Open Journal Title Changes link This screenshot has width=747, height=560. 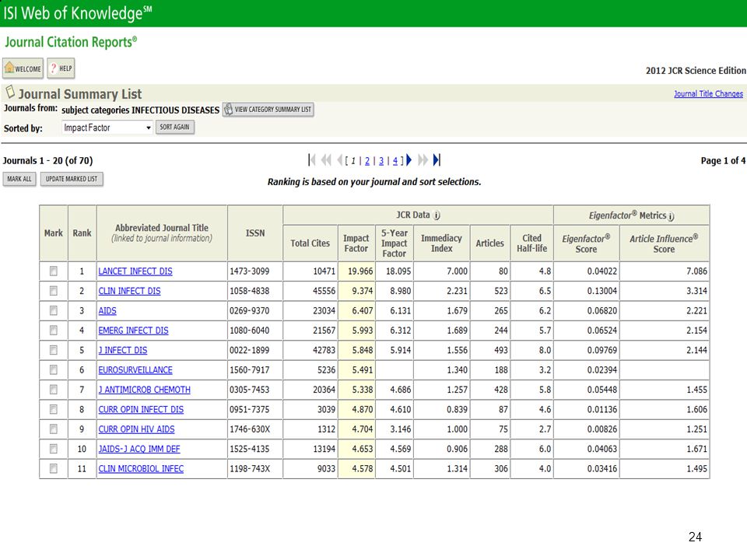708,94
